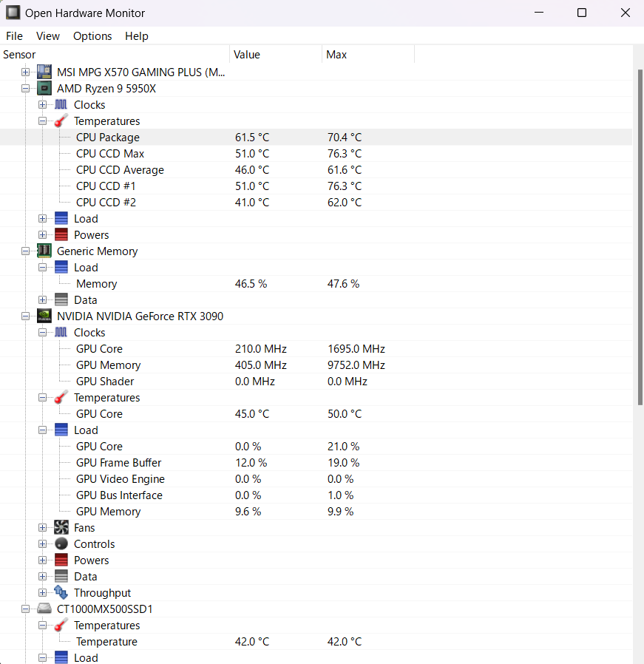Click the GPU Fans fan icon
Viewport: 644px width, 664px height.
(x=61, y=528)
